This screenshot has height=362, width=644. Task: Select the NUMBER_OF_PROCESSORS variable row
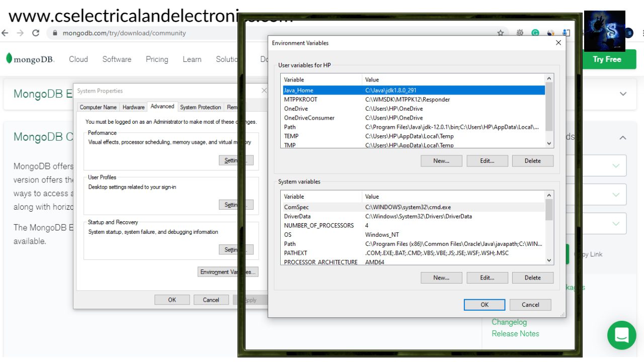pos(413,225)
